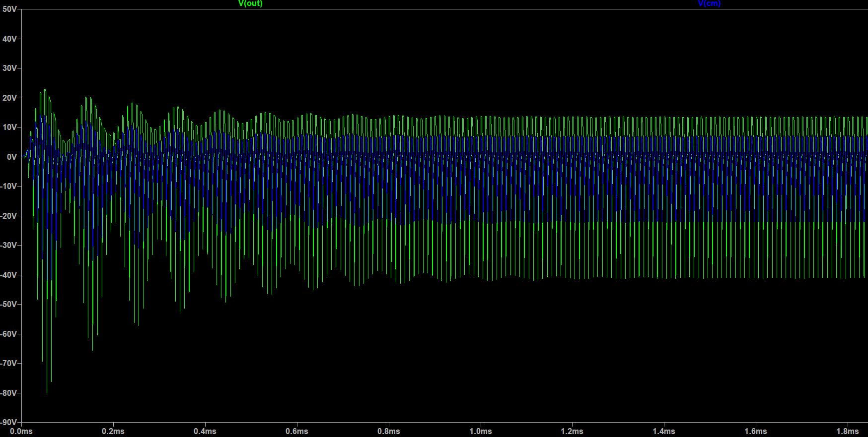This screenshot has width=868, height=437.
Task: Click the 1.0ms time axis label
Action: pos(481,432)
